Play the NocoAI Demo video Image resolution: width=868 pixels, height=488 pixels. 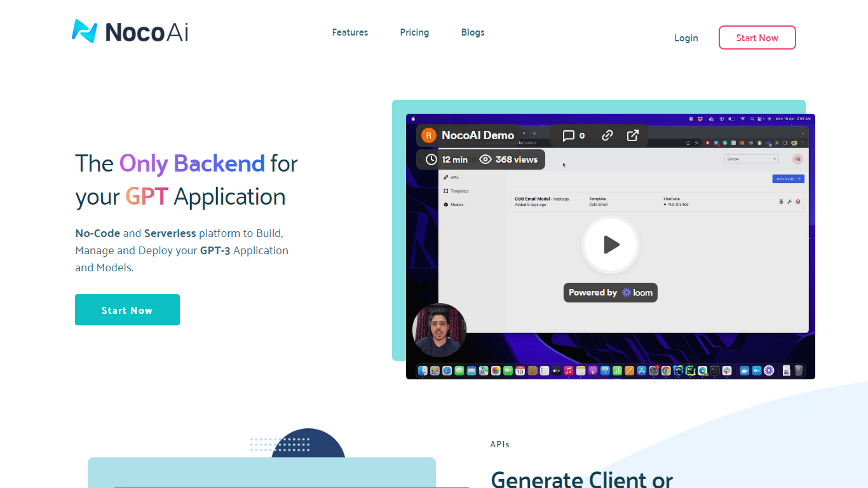611,245
